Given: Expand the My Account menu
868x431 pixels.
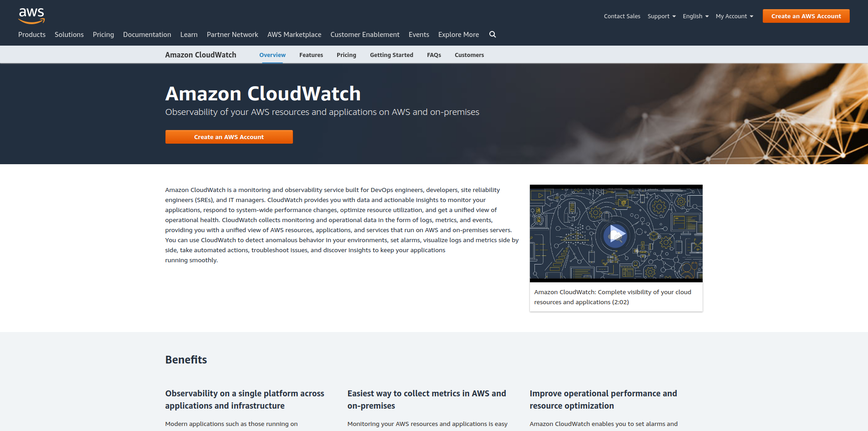Looking at the screenshot, I should [x=734, y=16].
